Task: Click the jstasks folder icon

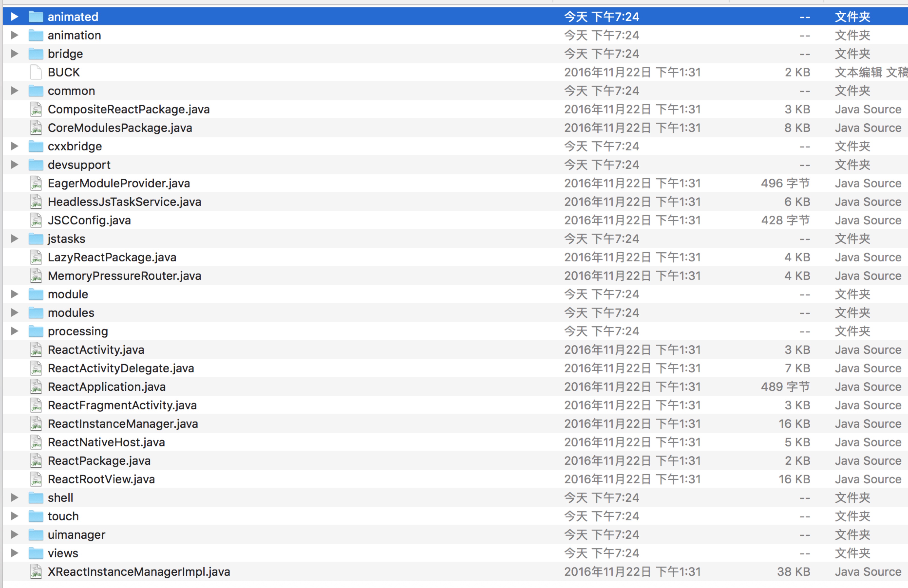Action: (x=36, y=238)
